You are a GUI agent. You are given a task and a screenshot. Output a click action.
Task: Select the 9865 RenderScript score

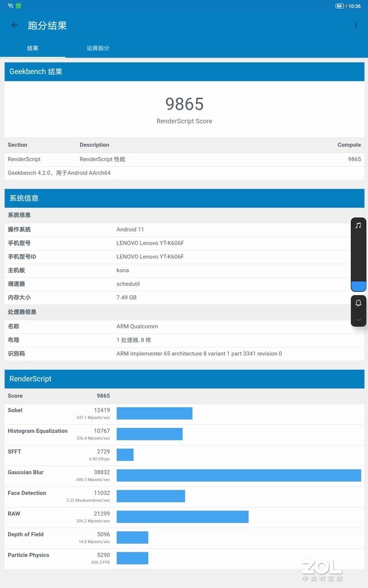coord(185,105)
